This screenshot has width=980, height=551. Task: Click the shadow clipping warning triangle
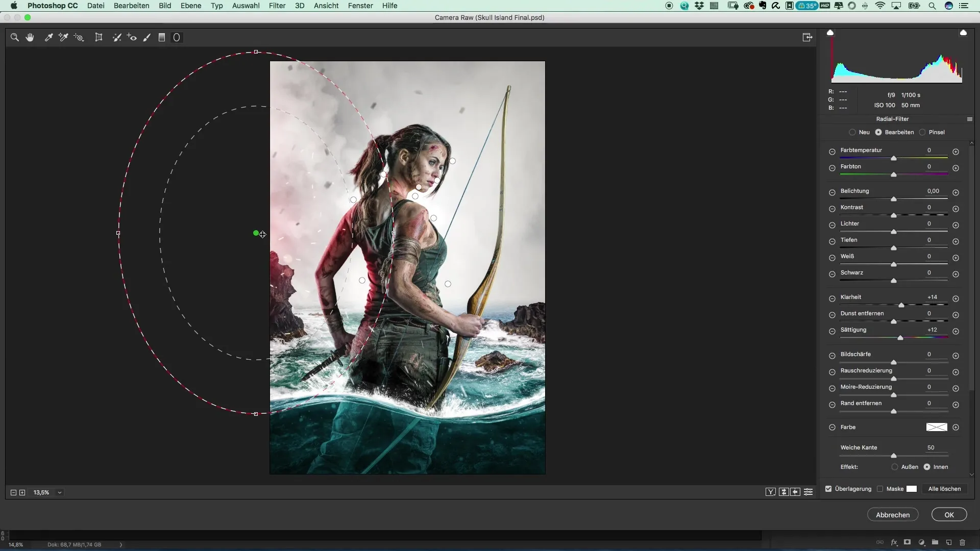coord(830,33)
